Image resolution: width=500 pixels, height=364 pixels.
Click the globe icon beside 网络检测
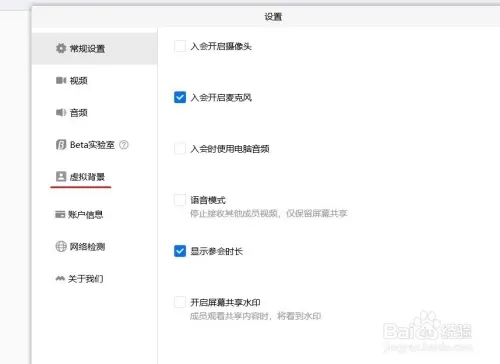61,246
